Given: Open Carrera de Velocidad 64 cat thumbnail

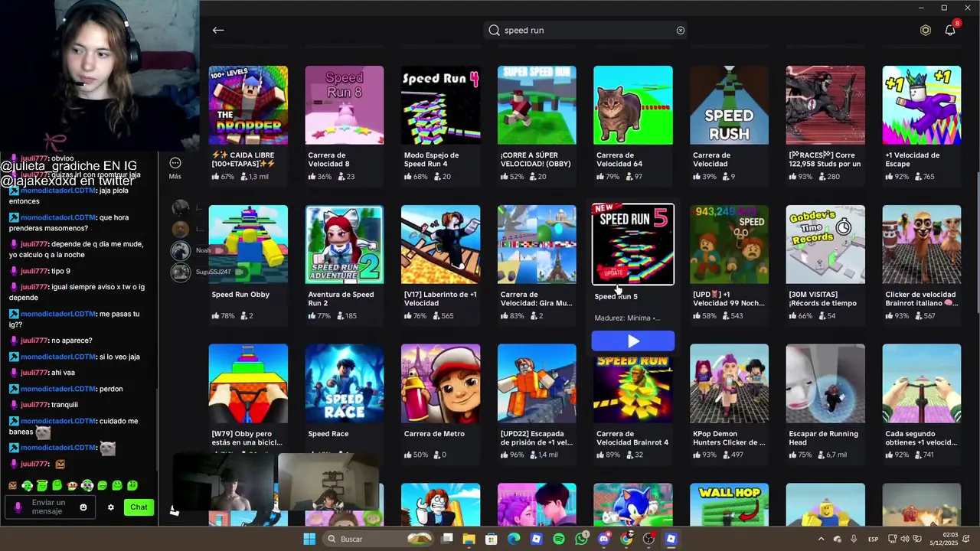Looking at the screenshot, I should (633, 106).
